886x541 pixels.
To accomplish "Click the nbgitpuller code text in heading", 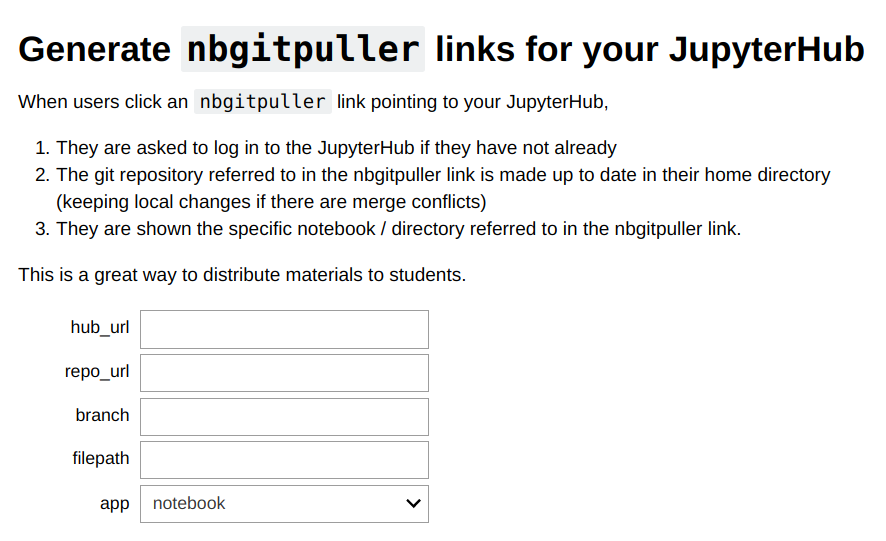I will [303, 49].
